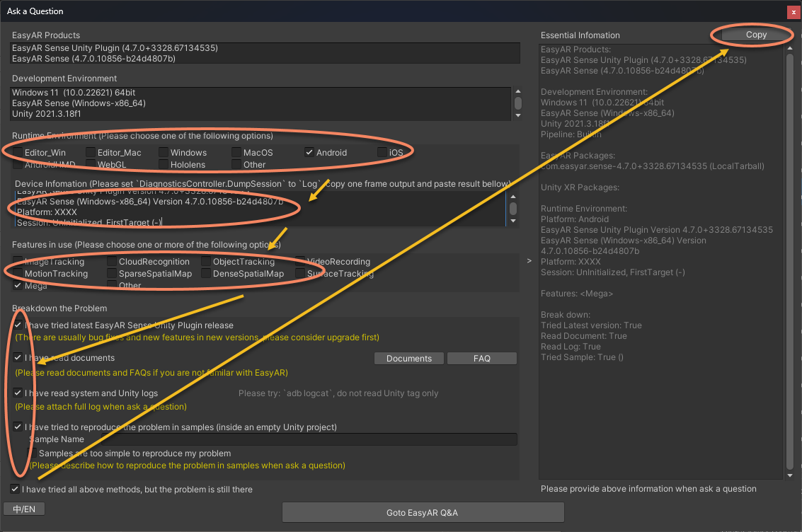
Task: Open the Documents link button
Action: (408, 359)
